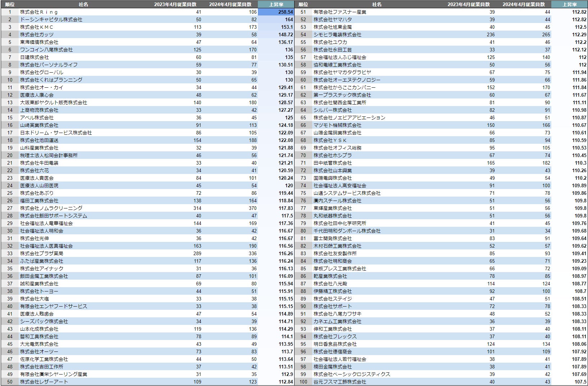Click 山通システムサービス株式会社 company cell

[347, 193]
